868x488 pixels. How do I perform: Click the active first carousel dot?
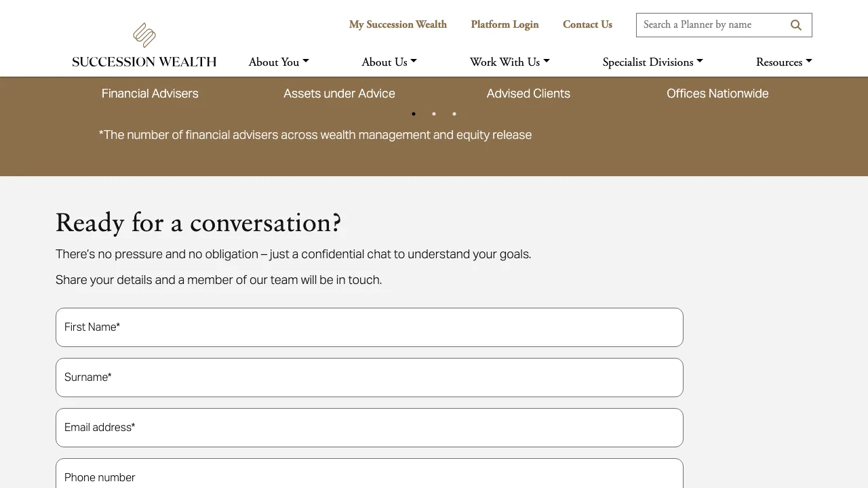(x=414, y=114)
